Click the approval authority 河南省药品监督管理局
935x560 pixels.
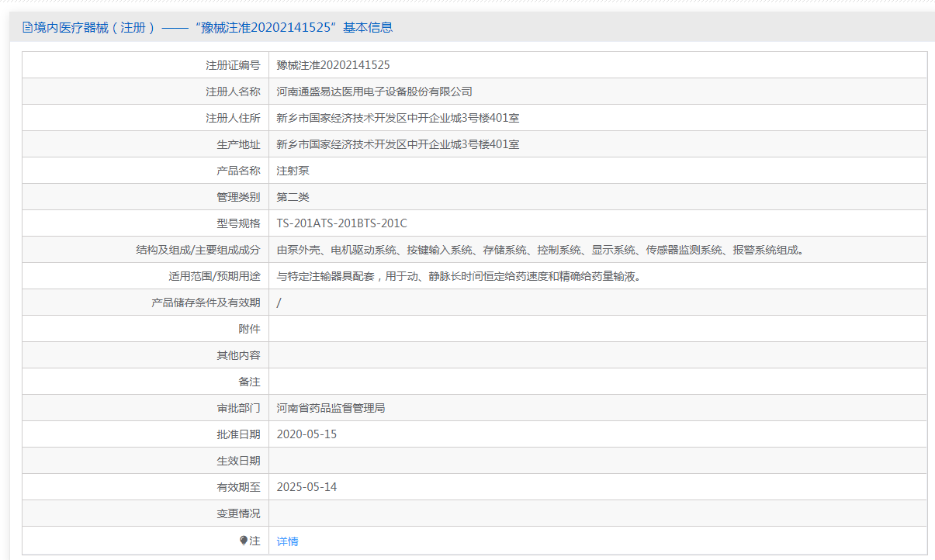331,408
